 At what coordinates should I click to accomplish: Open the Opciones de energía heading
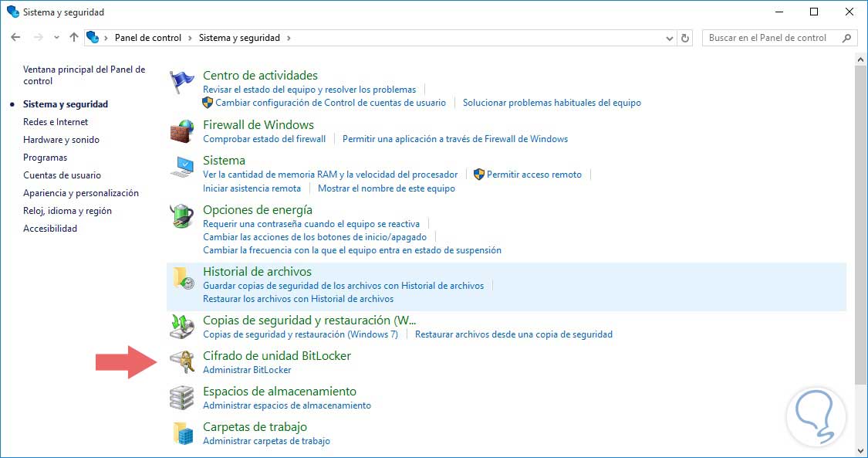pyautogui.click(x=258, y=210)
